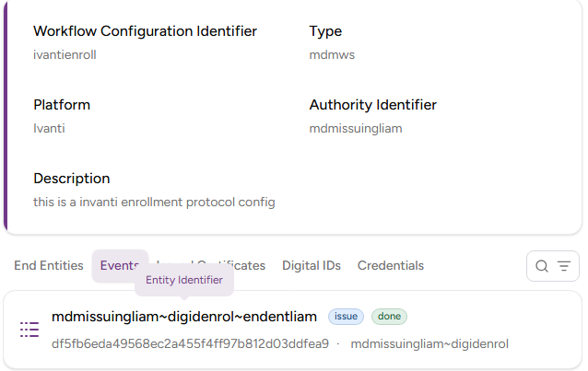Open the filter lines icon
The height and width of the screenshot is (371, 588).
tap(564, 266)
